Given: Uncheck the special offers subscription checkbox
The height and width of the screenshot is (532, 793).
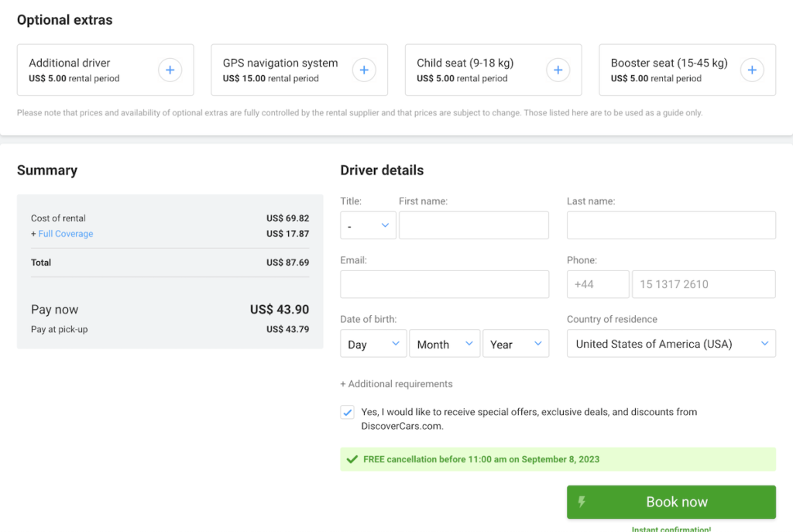Looking at the screenshot, I should click(348, 412).
